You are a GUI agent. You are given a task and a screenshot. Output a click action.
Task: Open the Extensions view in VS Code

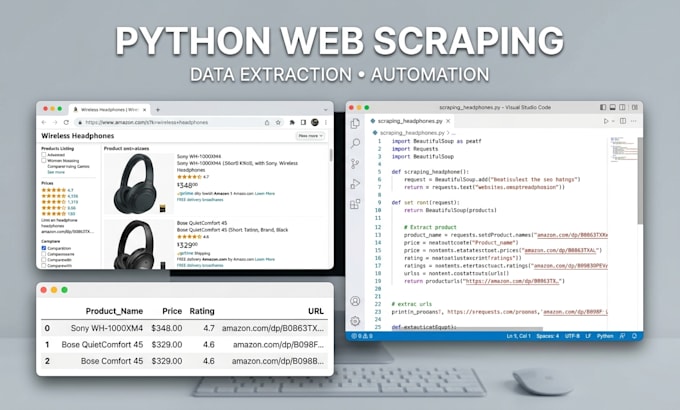pyautogui.click(x=355, y=203)
